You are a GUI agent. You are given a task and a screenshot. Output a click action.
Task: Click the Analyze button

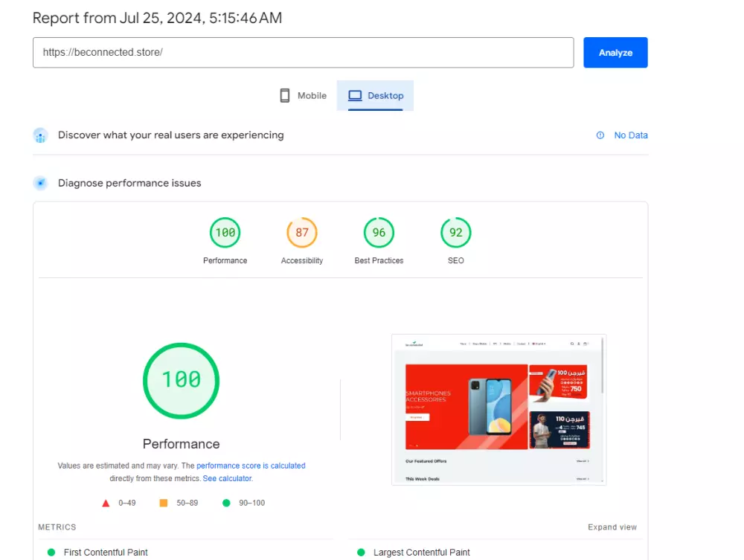coord(615,52)
